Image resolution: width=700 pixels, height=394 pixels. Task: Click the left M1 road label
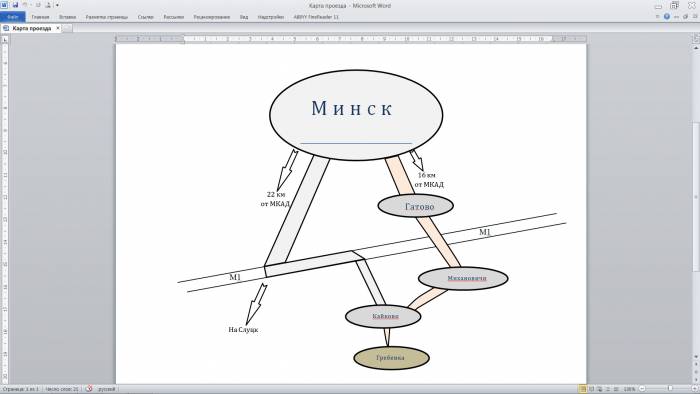tap(235, 277)
